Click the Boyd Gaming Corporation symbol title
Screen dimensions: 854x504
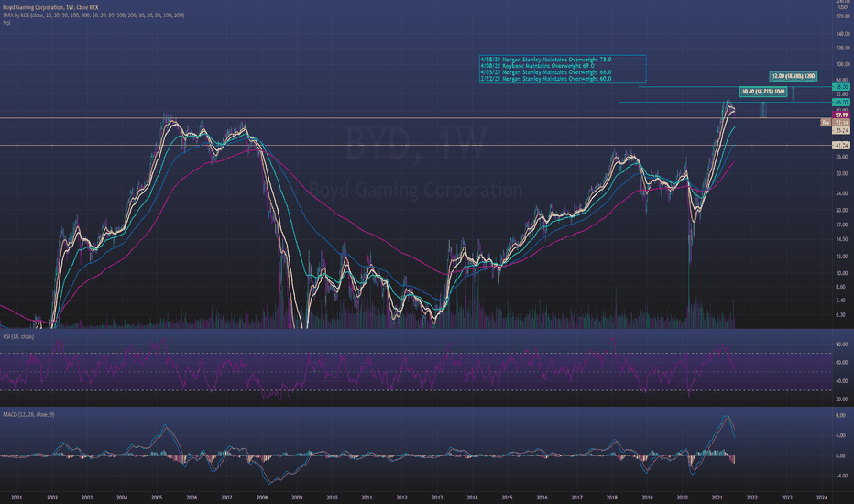[x=50, y=7]
